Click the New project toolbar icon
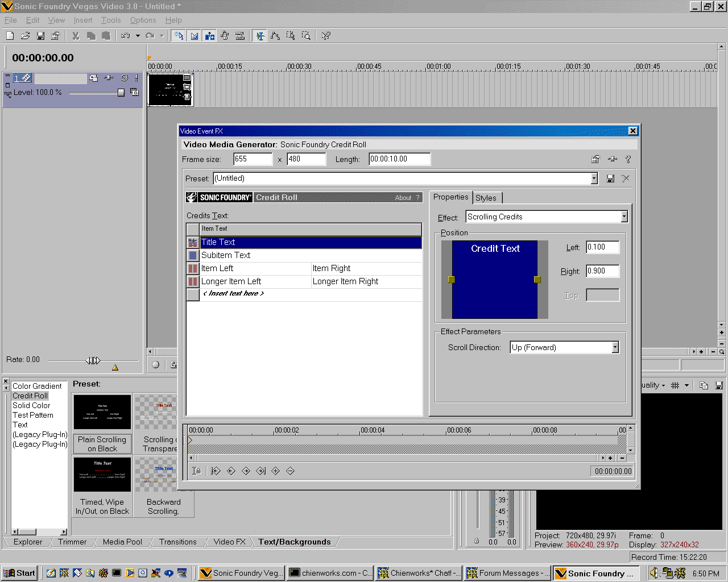This screenshot has height=582, width=728. [x=10, y=36]
